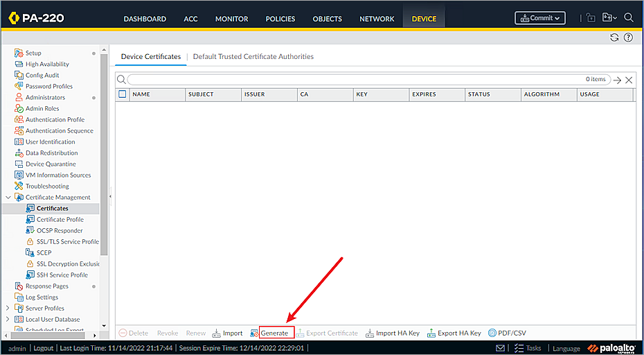Click the Import certificate icon
The image size is (644, 355).
tap(217, 334)
